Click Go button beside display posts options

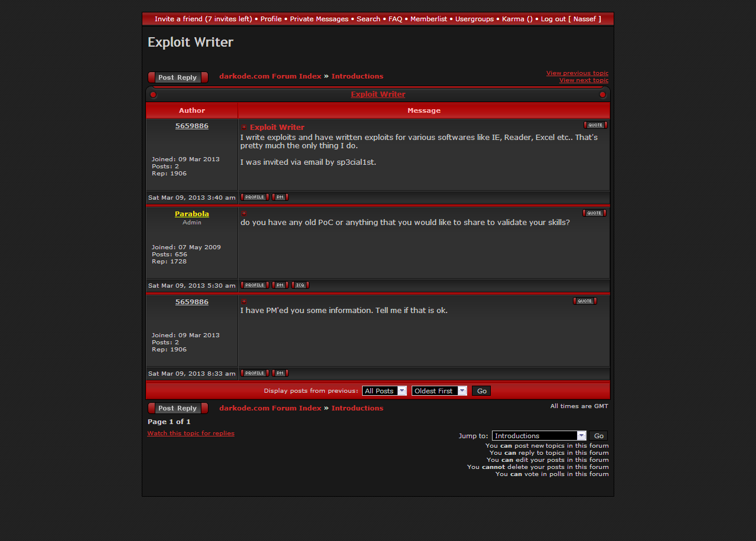point(481,390)
